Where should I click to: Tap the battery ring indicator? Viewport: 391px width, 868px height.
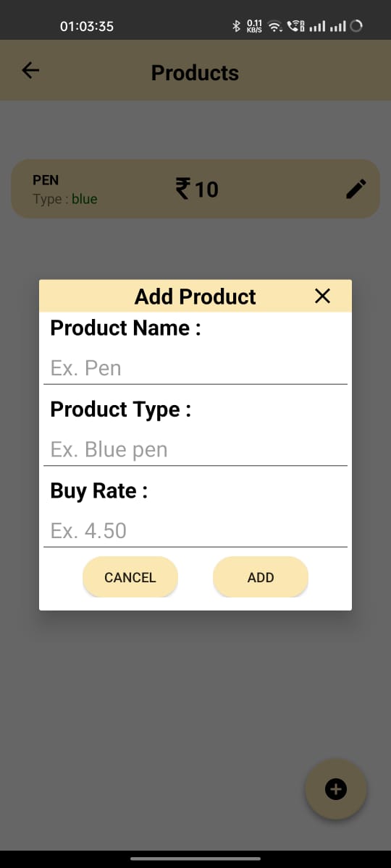tap(356, 26)
